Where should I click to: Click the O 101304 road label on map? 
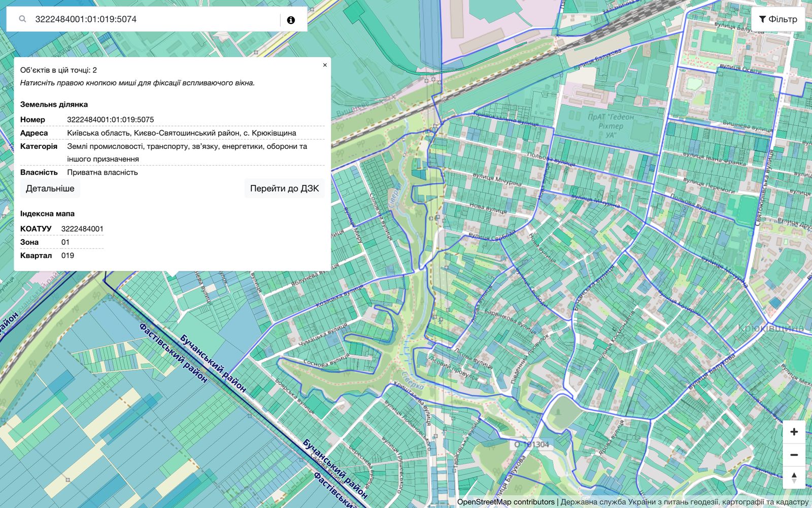(x=531, y=444)
